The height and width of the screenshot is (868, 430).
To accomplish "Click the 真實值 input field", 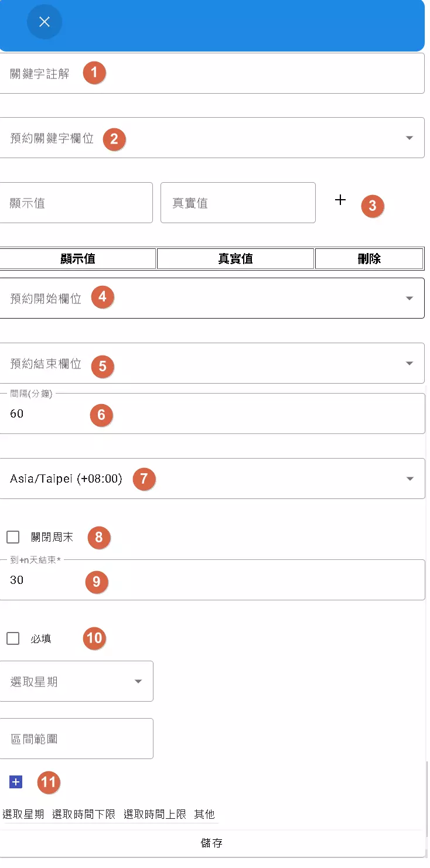I will click(x=238, y=203).
